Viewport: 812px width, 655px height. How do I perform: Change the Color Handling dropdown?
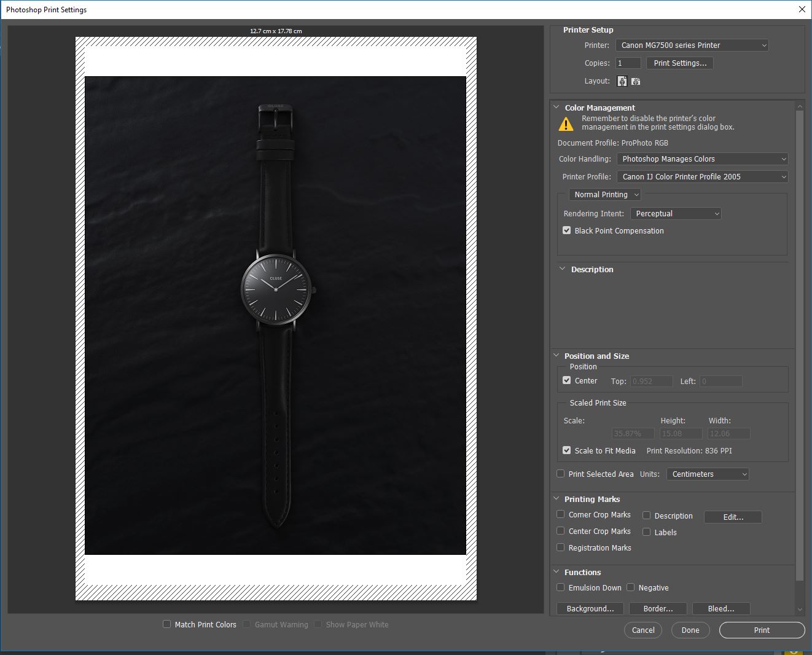702,159
